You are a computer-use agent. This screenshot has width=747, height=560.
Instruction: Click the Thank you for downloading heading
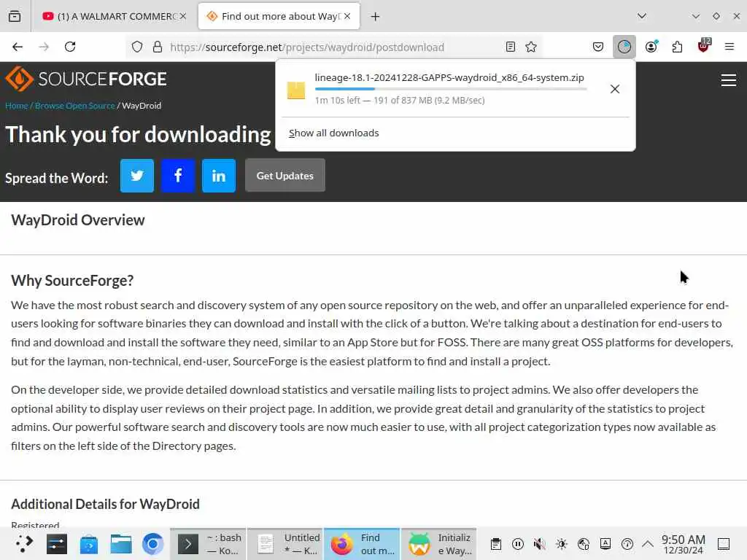138,135
